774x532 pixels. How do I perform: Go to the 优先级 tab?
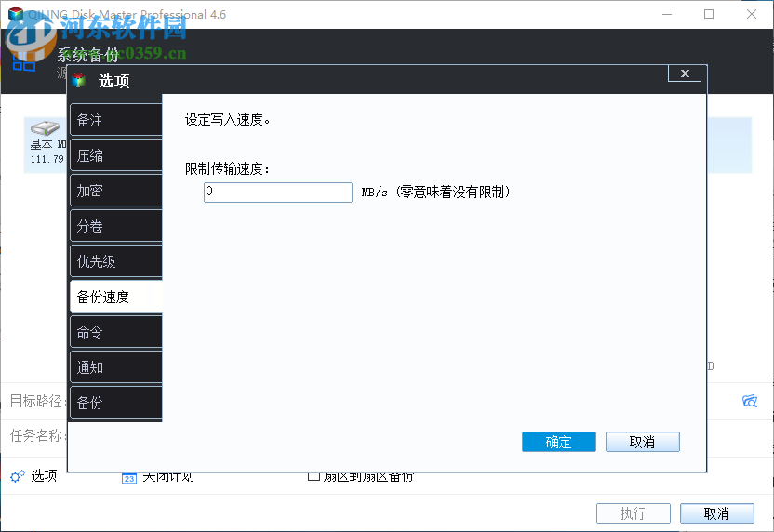pos(116,261)
